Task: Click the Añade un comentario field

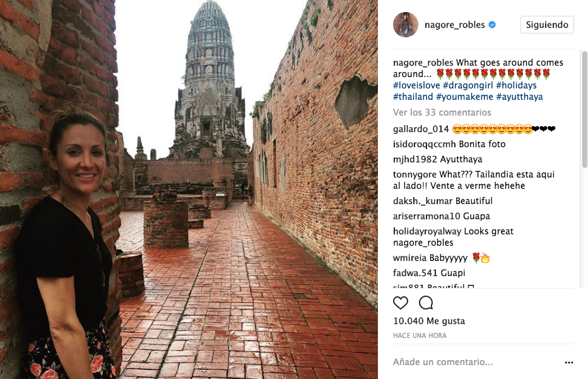Action: [x=476, y=362]
